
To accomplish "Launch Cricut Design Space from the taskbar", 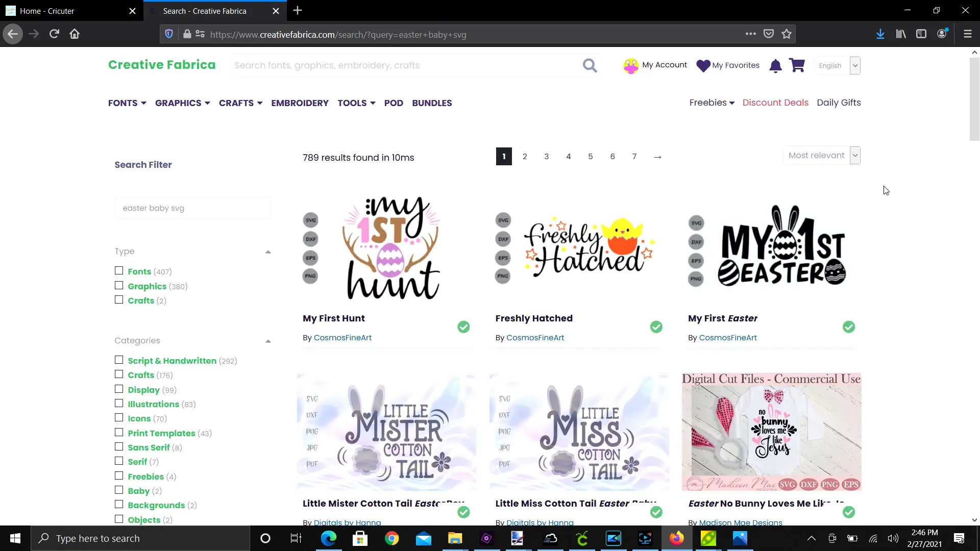I will tap(582, 538).
